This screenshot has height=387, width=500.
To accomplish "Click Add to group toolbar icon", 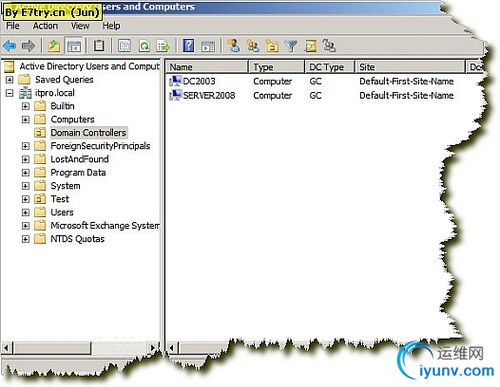I will [x=329, y=45].
